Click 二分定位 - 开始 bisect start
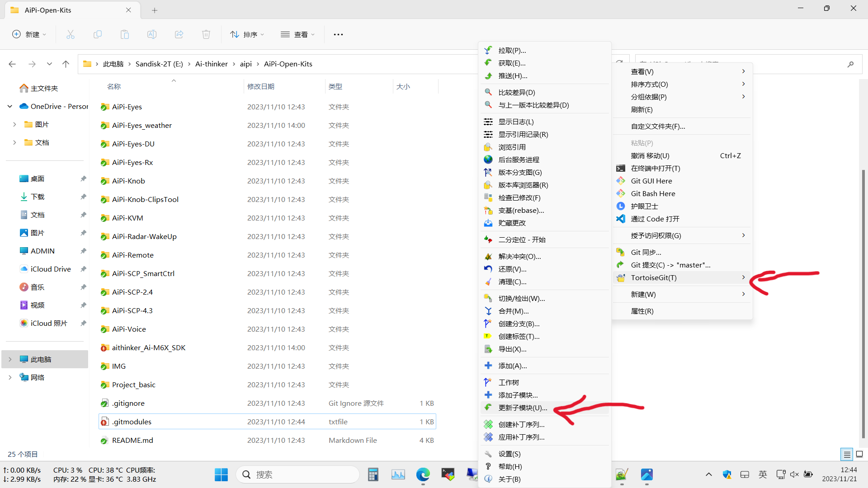The height and width of the screenshot is (488, 868). click(x=545, y=239)
